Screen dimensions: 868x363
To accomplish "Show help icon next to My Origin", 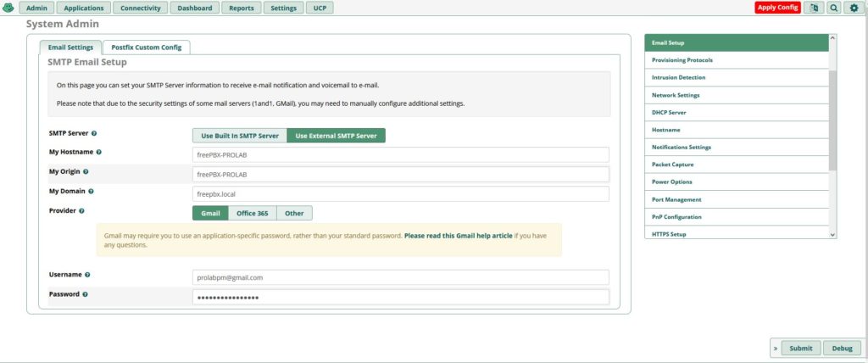I will [86, 172].
